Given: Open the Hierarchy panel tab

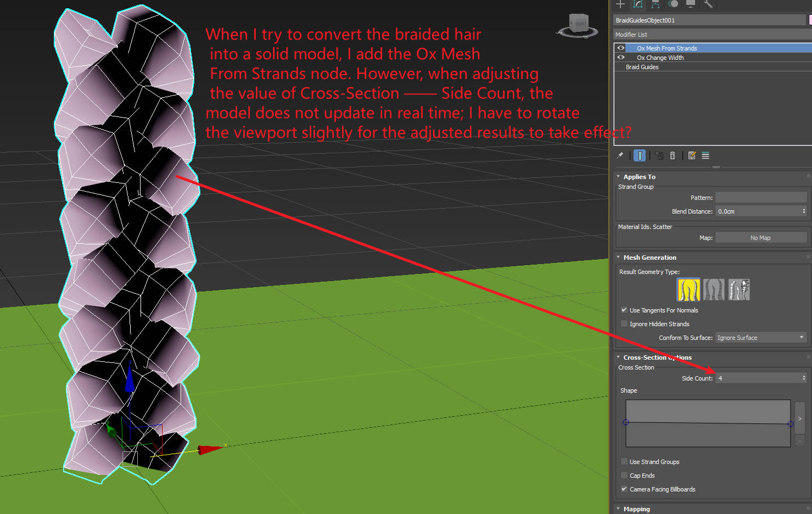Looking at the screenshot, I should (x=656, y=4).
